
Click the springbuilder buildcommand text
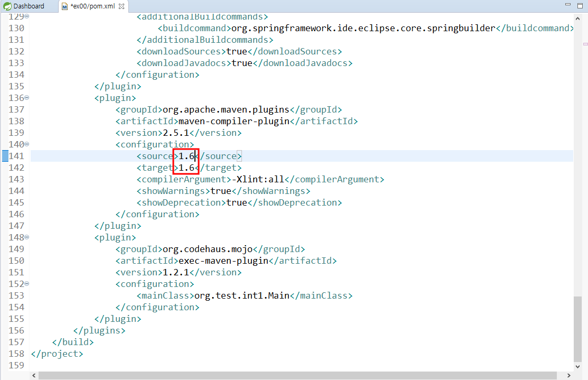point(363,28)
